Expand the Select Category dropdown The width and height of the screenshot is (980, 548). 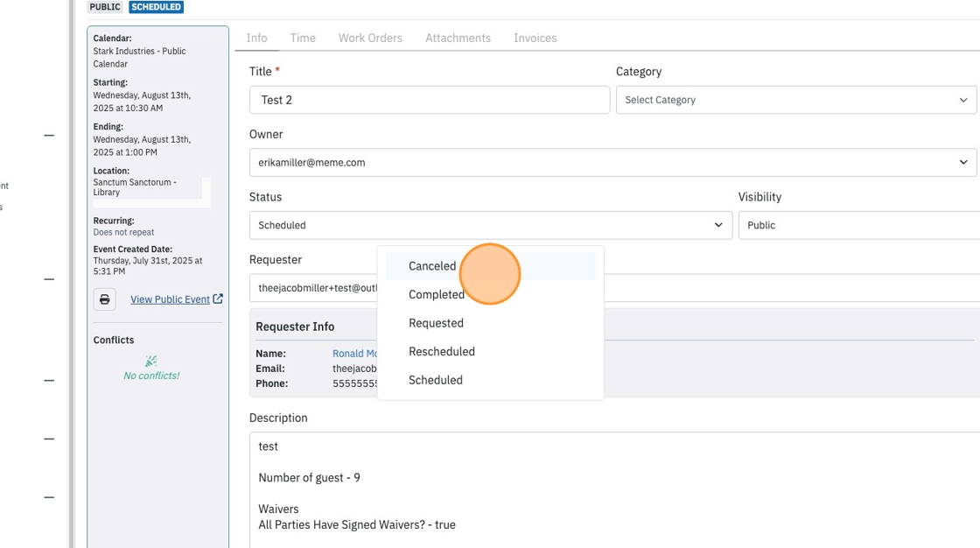point(796,100)
